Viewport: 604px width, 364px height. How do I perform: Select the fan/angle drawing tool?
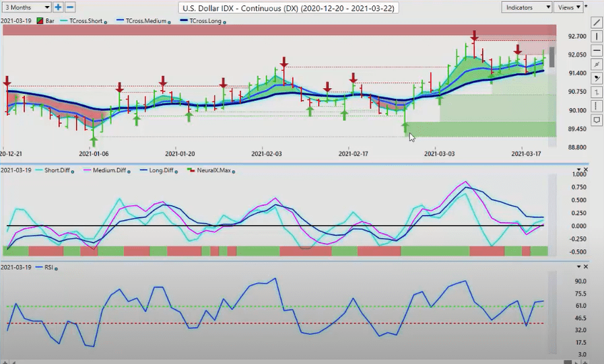(597, 78)
